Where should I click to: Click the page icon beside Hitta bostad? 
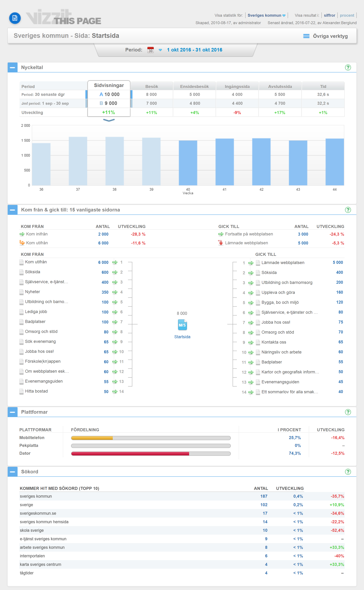(22, 392)
